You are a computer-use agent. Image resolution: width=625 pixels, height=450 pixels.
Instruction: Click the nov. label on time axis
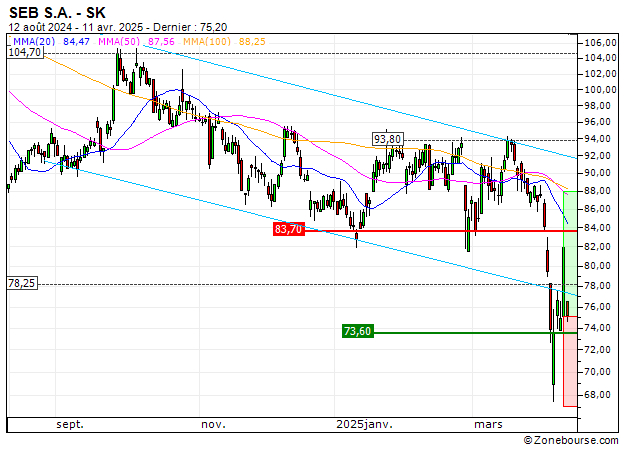[213, 424]
